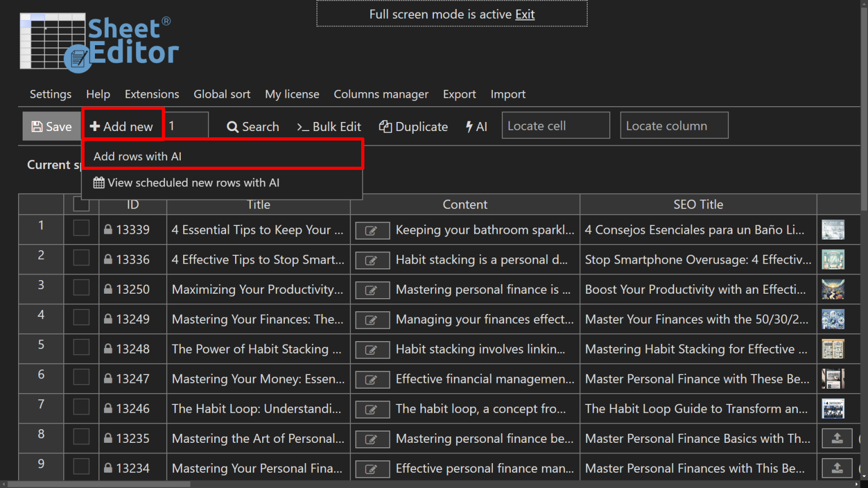868x488 pixels.
Task: Exit full screen mode via the Exit link
Action: (524, 14)
